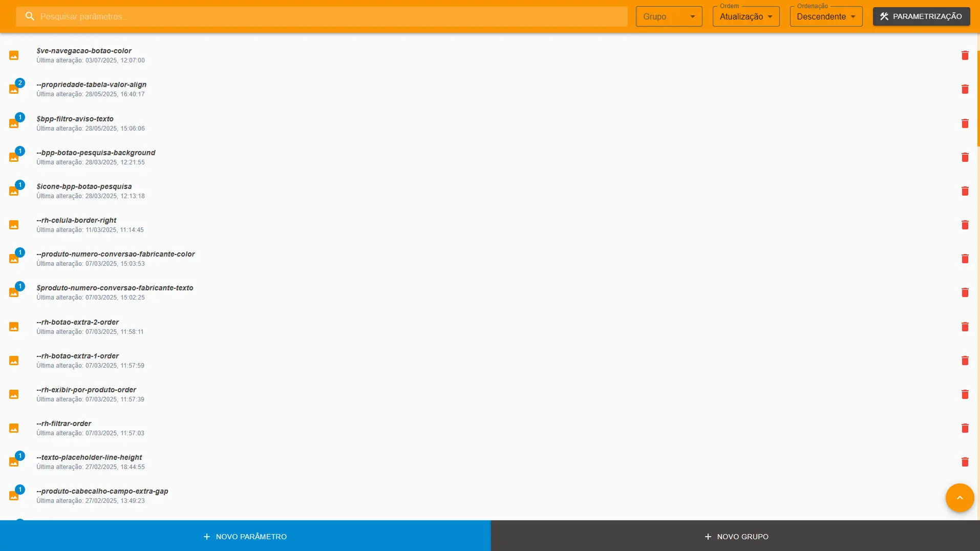The image size is (980, 551).
Task: Click the Novo Grupo button
Action: (x=736, y=536)
